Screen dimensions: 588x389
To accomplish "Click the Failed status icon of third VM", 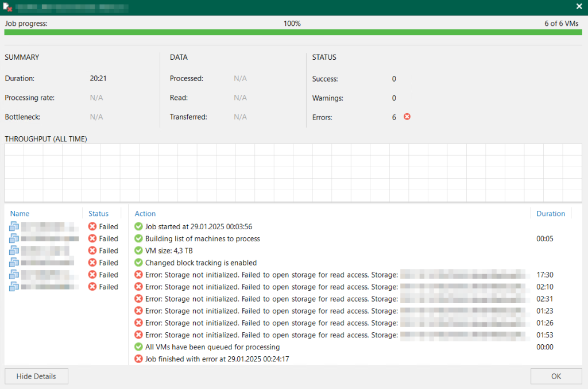I will 92,251.
